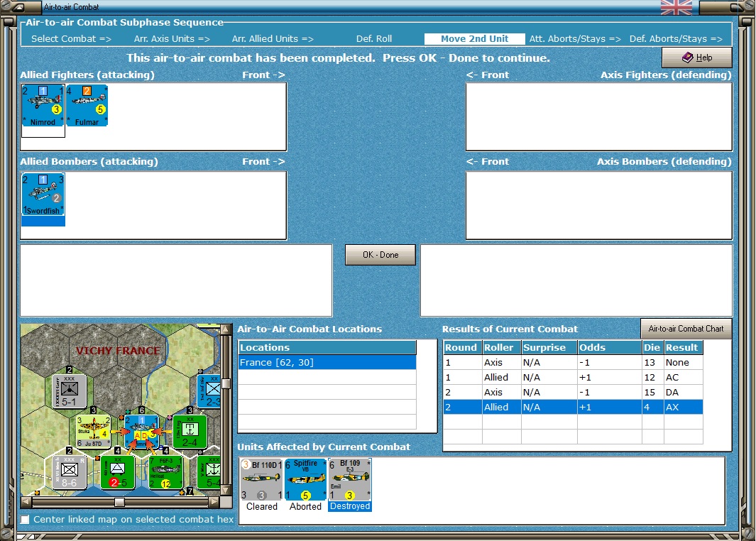Click the map's scroll right arrow
This screenshot has height=541, width=756.
(214, 502)
